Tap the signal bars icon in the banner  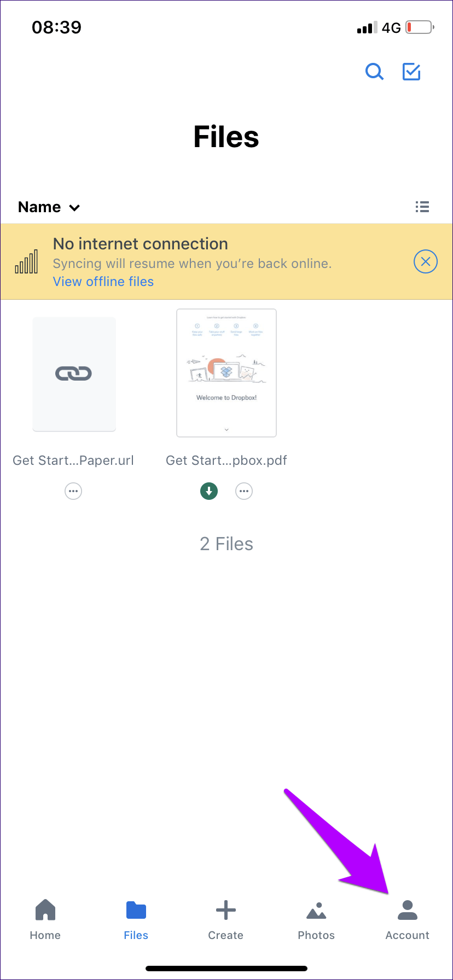click(x=27, y=262)
